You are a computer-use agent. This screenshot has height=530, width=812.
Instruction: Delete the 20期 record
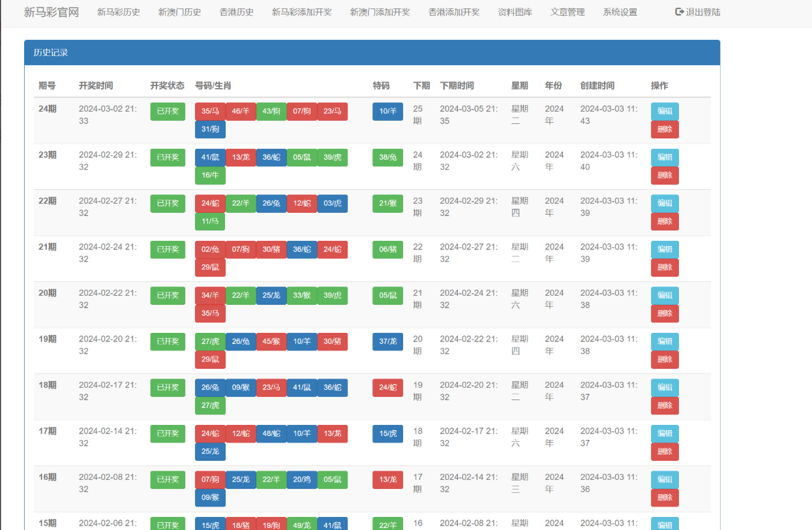click(x=665, y=313)
